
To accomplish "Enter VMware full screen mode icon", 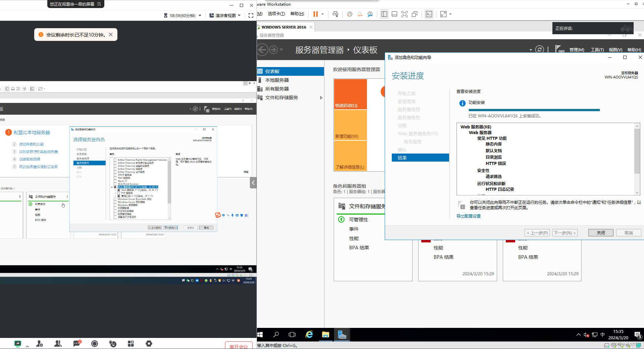I will pyautogui.click(x=405, y=14).
